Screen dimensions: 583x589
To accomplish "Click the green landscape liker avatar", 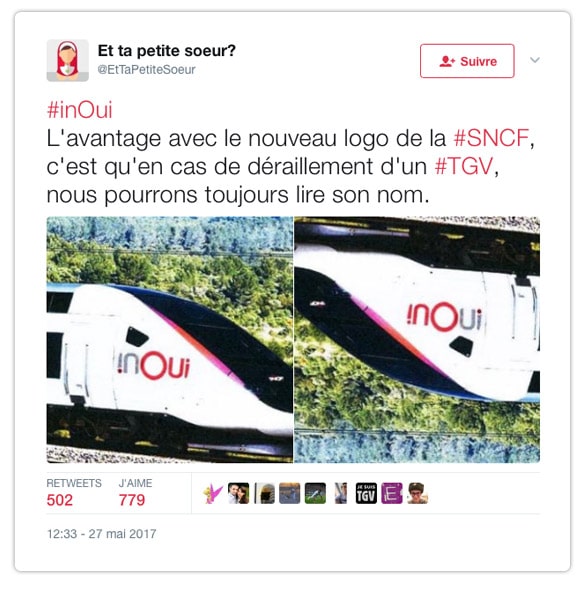I will (315, 493).
